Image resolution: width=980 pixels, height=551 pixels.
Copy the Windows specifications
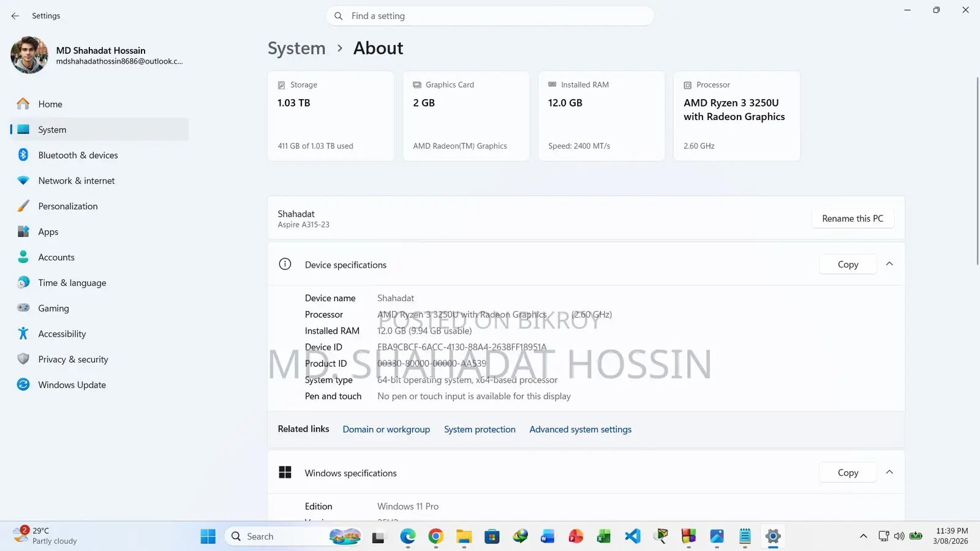point(848,473)
